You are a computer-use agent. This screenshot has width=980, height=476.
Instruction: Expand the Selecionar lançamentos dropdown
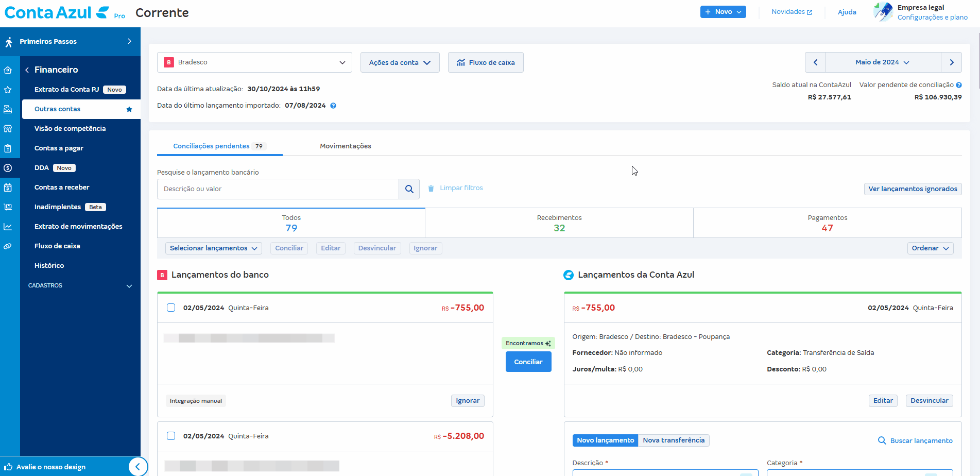(x=213, y=248)
